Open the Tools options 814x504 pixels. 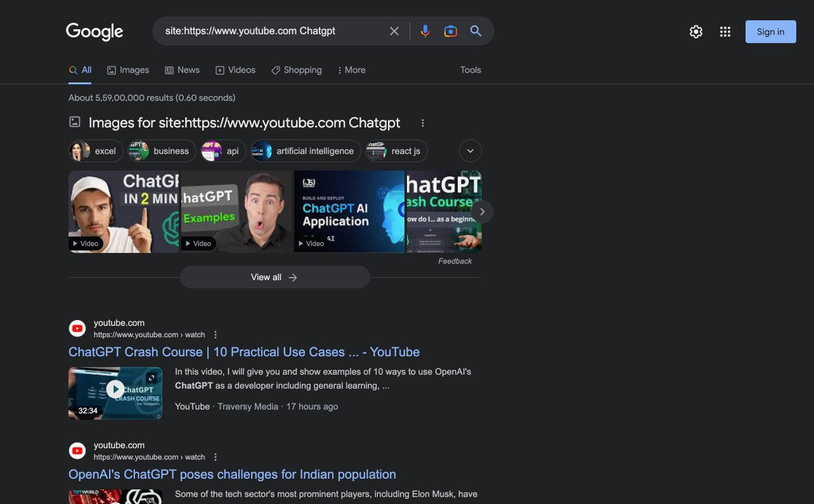pyautogui.click(x=471, y=70)
